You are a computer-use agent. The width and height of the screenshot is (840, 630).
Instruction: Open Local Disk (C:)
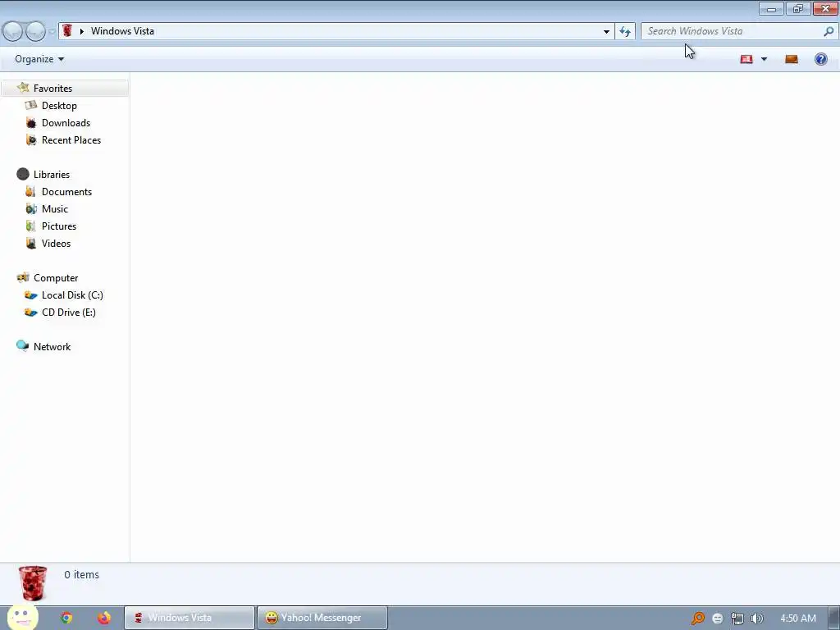pyautogui.click(x=72, y=295)
